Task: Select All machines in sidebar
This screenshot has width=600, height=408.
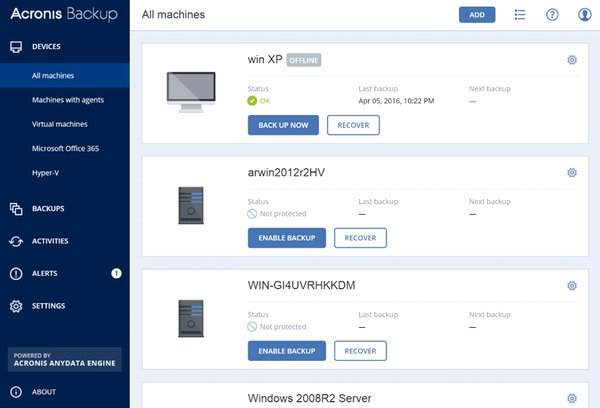Action: (x=65, y=75)
